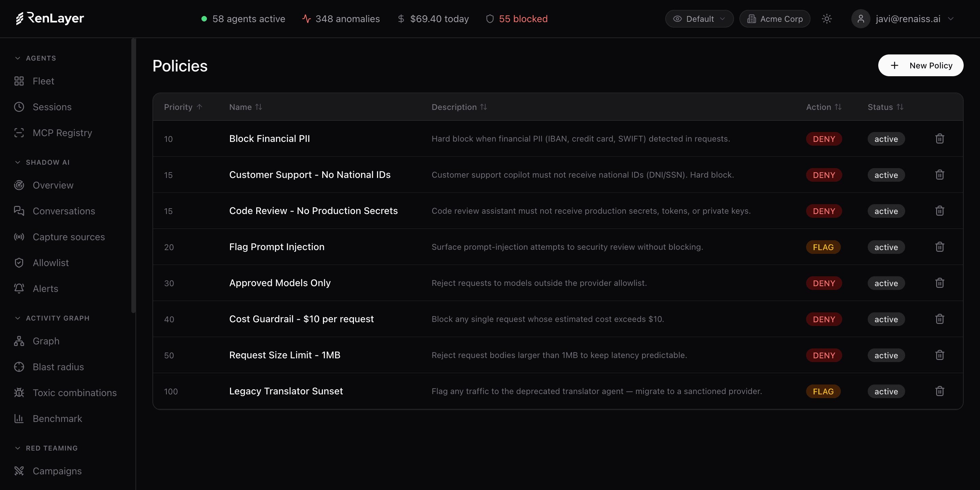The image size is (980, 490).
Task: Toggle active status of Approved Models Only
Action: click(x=886, y=283)
